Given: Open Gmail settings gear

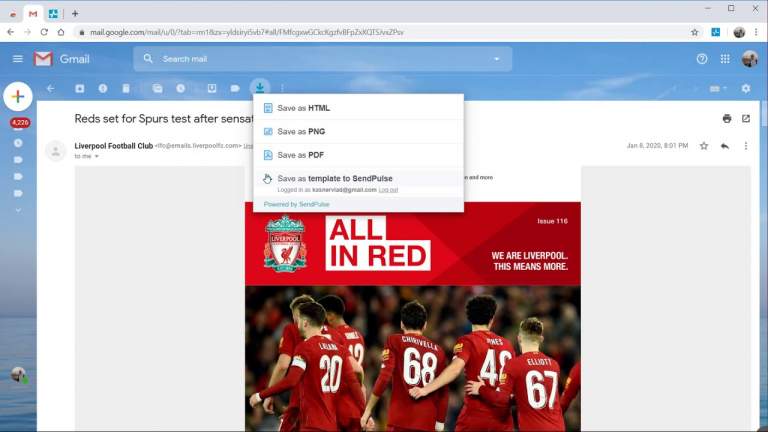Looking at the screenshot, I should (745, 88).
